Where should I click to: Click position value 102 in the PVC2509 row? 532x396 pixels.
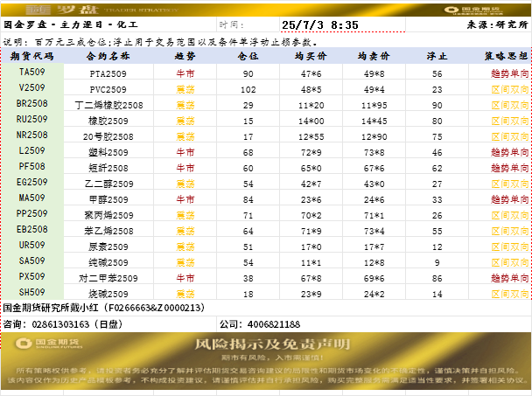tap(248, 89)
